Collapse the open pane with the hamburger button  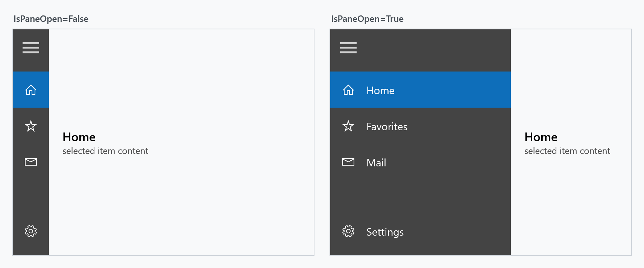(x=348, y=48)
